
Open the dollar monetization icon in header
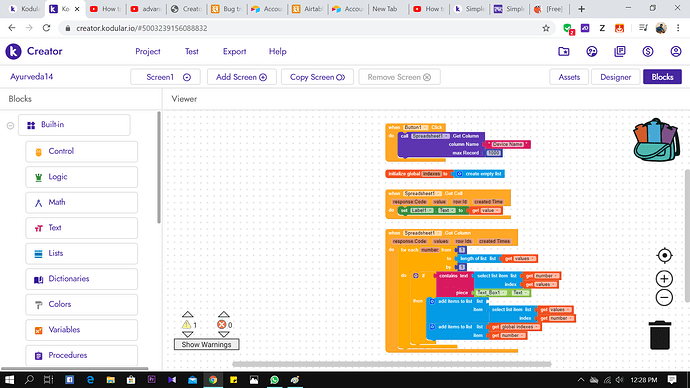648,51
